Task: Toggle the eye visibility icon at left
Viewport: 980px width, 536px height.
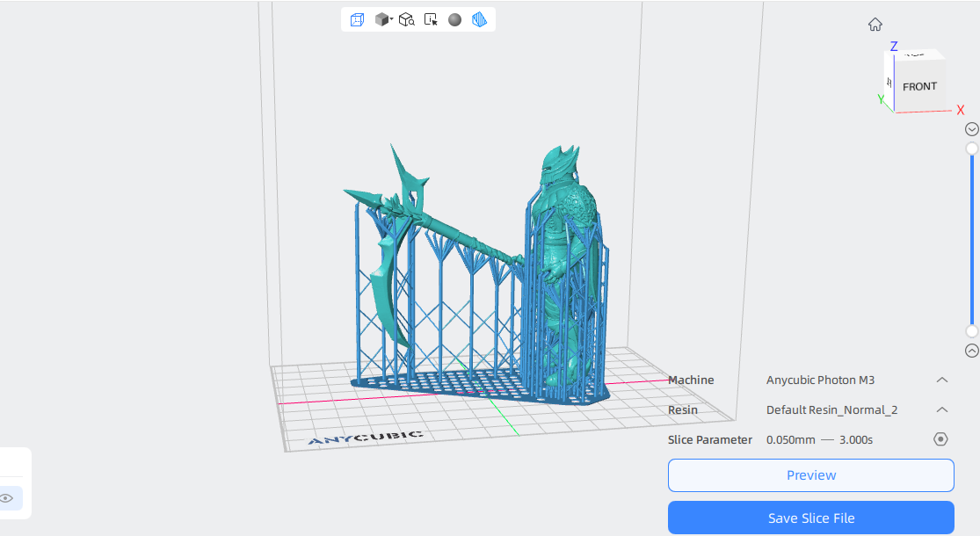Action: click(x=7, y=498)
